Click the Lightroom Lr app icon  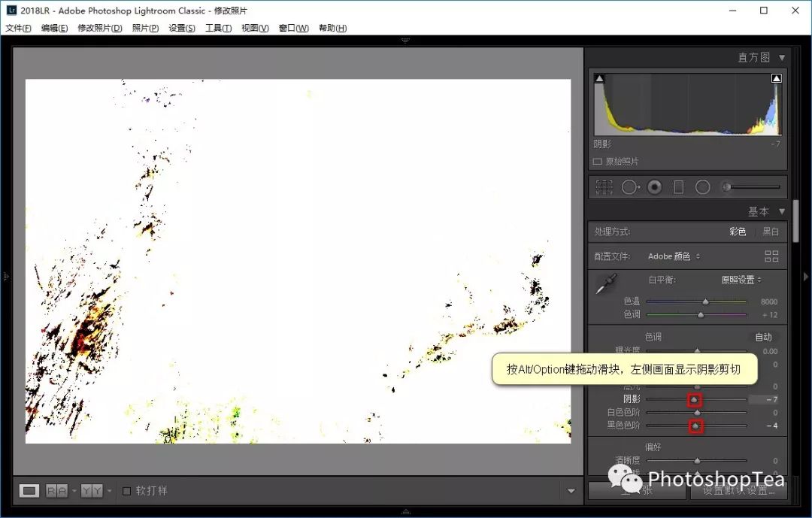click(11, 10)
